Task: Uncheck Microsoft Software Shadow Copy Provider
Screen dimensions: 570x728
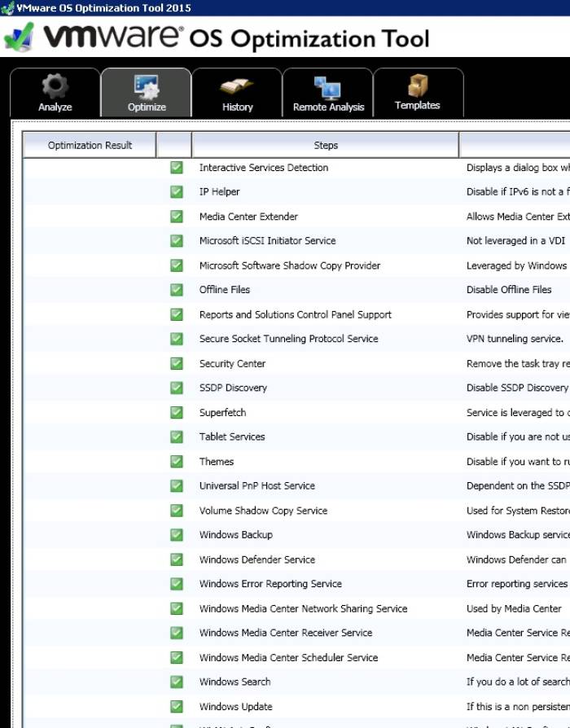Action: 177,265
